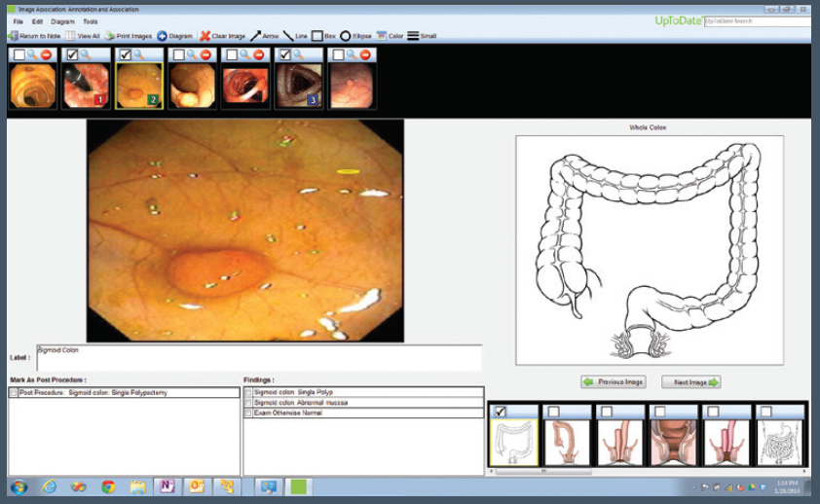Click the red Clear Image icon
This screenshot has width=820, height=504.
coord(205,36)
